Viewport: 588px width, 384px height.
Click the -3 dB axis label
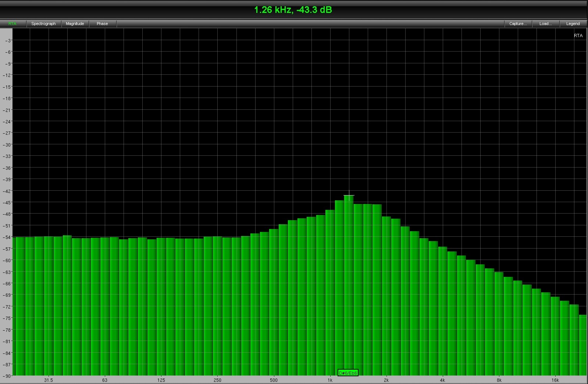click(x=8, y=40)
